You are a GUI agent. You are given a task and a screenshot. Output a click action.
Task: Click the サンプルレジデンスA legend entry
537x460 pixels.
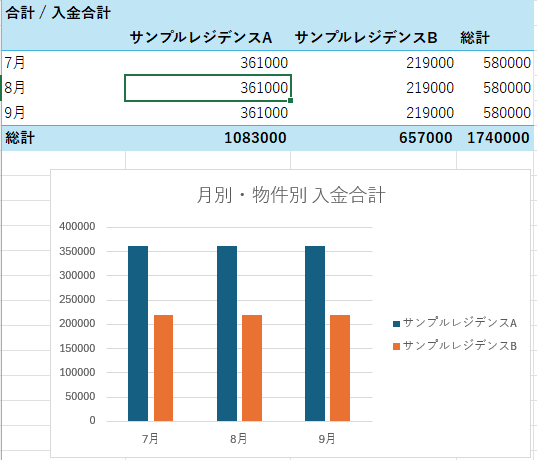coord(455,323)
